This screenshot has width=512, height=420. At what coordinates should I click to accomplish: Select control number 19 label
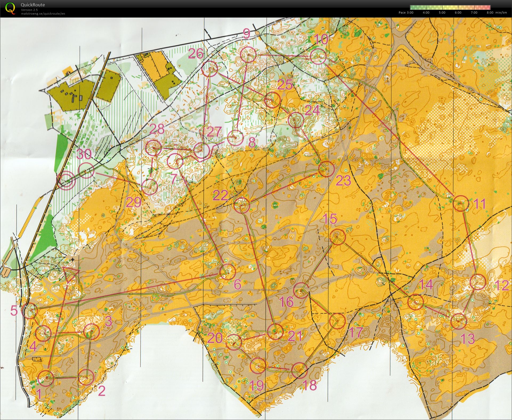pos(256,385)
